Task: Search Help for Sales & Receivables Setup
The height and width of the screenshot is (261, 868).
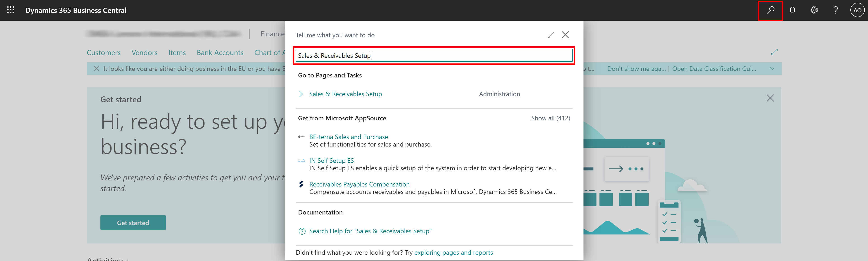Action: click(370, 231)
